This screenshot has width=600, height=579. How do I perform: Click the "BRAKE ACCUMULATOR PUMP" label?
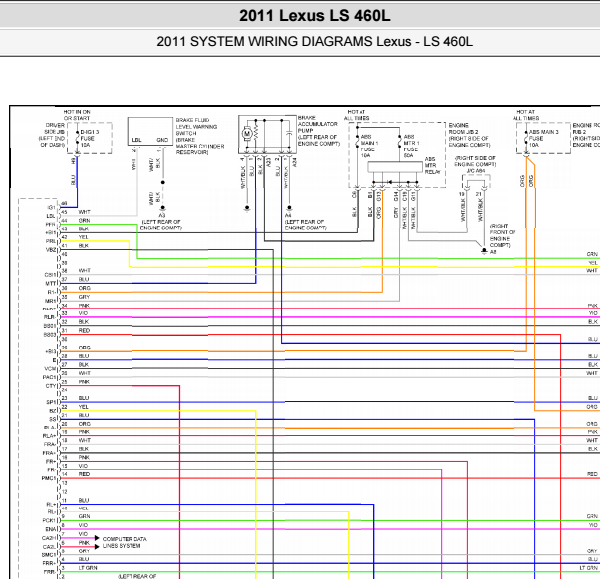click(318, 130)
